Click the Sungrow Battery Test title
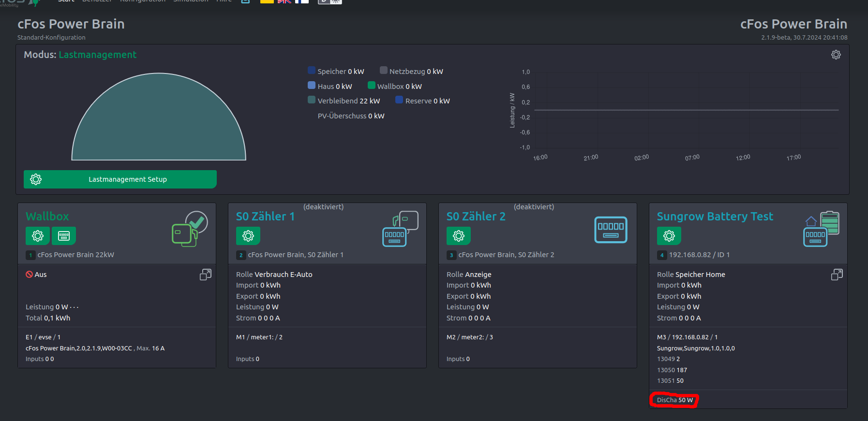 (715, 216)
